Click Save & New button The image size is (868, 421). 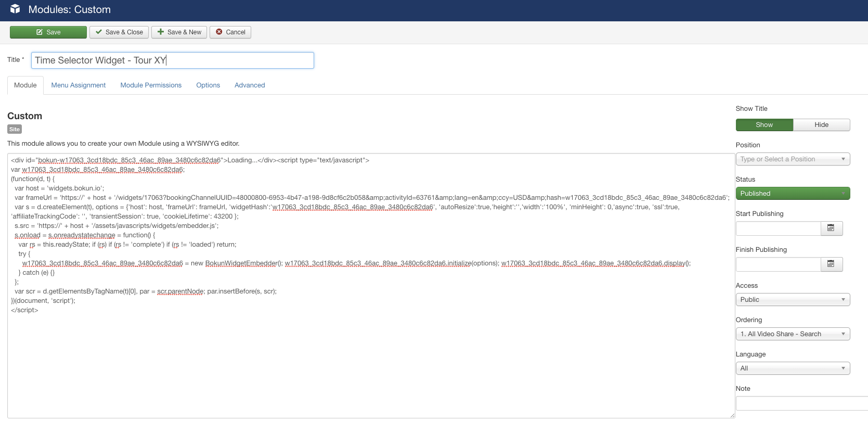[179, 32]
